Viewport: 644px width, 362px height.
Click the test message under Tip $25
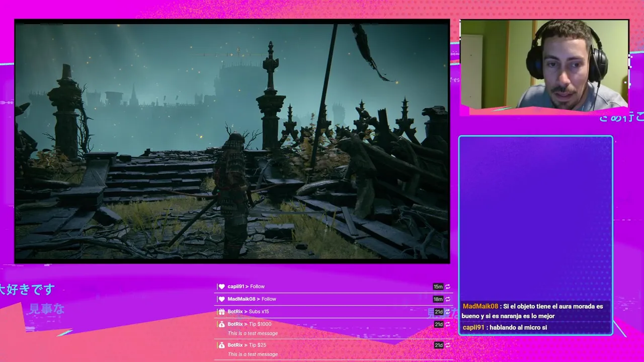coord(253,354)
